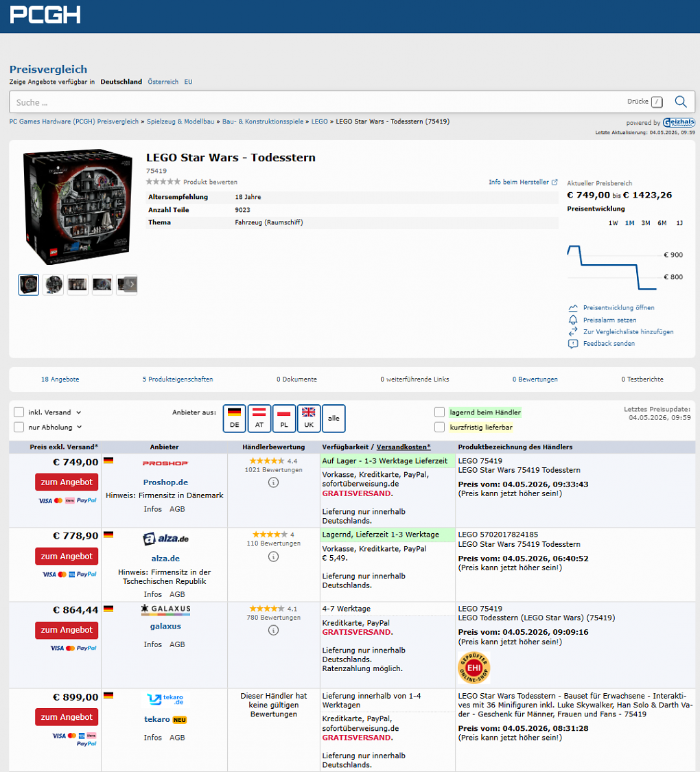Open the 0 Testberichte tab
This screenshot has height=772, width=700.
642,379
